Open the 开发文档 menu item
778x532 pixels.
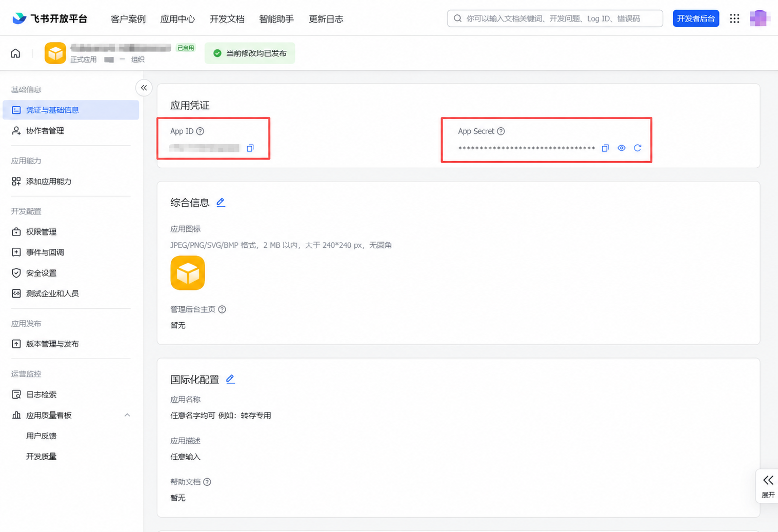227,19
